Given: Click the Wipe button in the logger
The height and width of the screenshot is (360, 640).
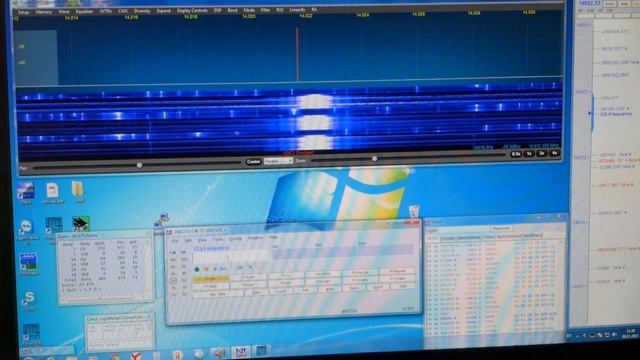Looking at the screenshot, I should click(256, 293).
